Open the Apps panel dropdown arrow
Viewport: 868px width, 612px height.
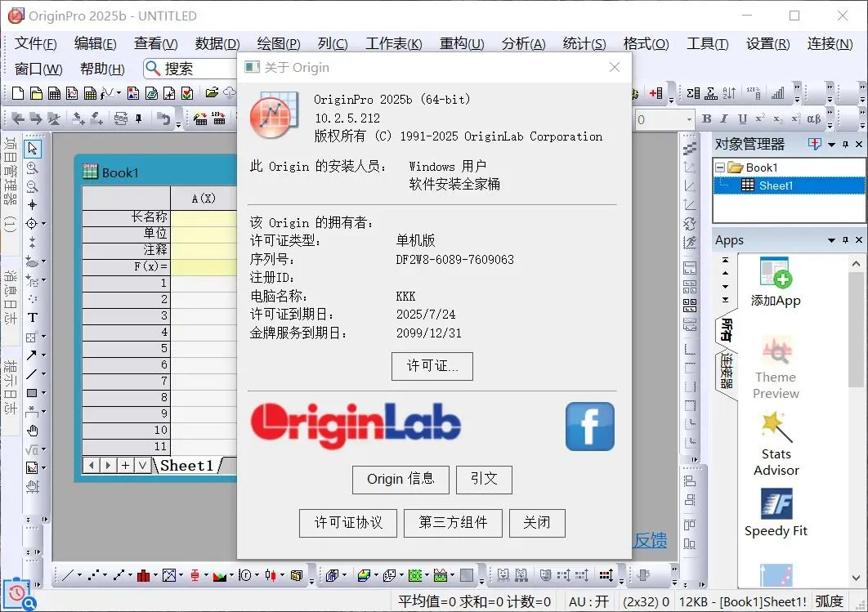coord(831,240)
